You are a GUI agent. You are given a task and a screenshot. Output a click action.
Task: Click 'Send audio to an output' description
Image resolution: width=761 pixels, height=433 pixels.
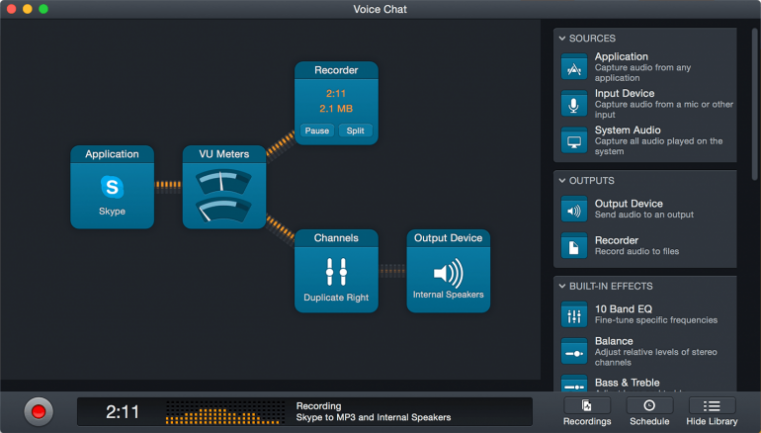pos(644,215)
